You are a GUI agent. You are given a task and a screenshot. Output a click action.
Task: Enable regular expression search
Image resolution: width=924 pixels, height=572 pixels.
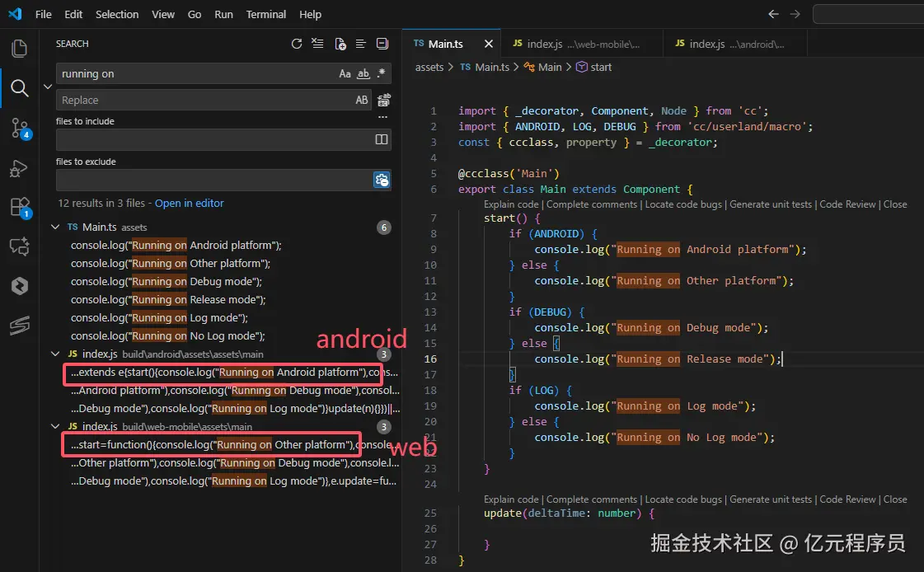tap(381, 74)
